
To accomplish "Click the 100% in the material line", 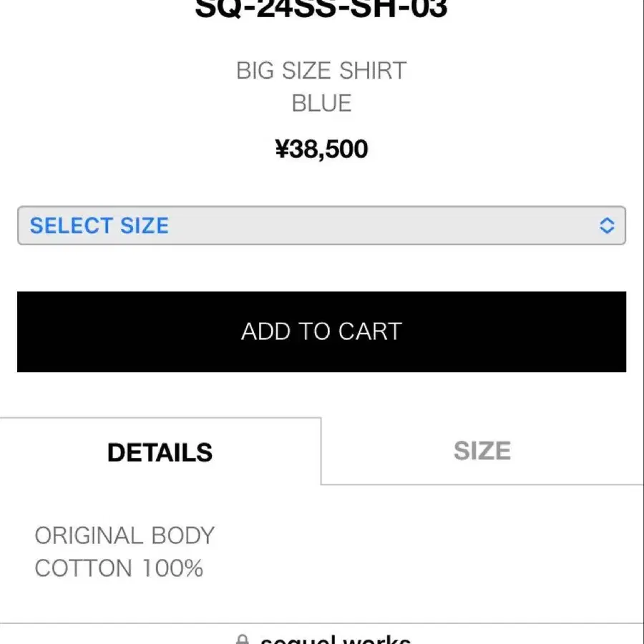I will pos(172,568).
